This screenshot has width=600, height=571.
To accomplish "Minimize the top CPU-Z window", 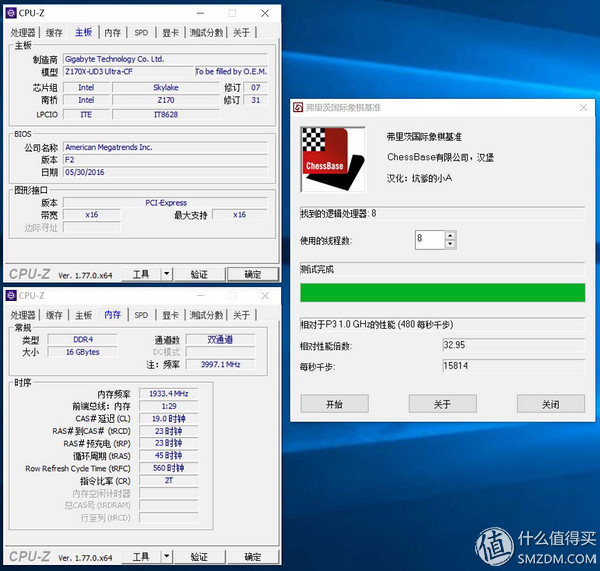I will (x=201, y=13).
